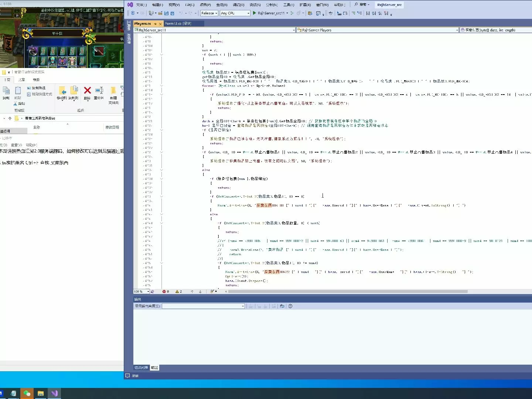Toggle the pin on the Players.cs tab
Screen dimensions: 532x399
155,24
